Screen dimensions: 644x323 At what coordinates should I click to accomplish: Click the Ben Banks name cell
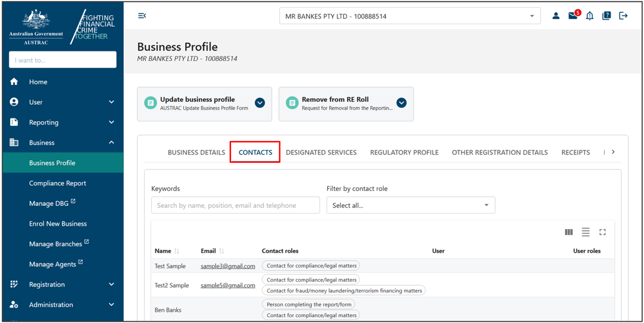[168, 310]
